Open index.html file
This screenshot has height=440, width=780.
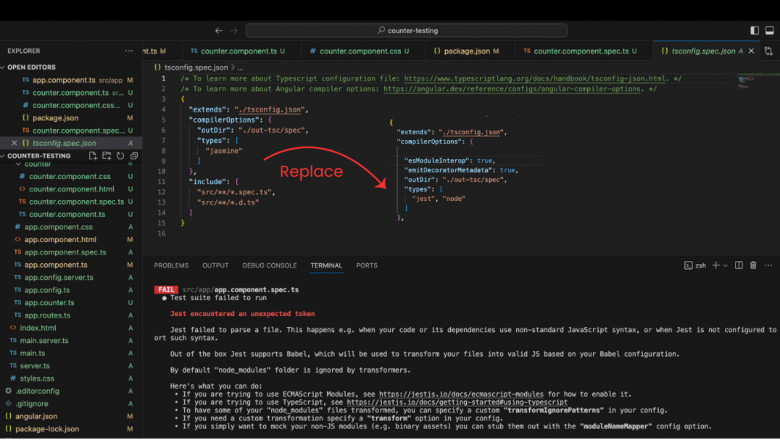click(37, 328)
